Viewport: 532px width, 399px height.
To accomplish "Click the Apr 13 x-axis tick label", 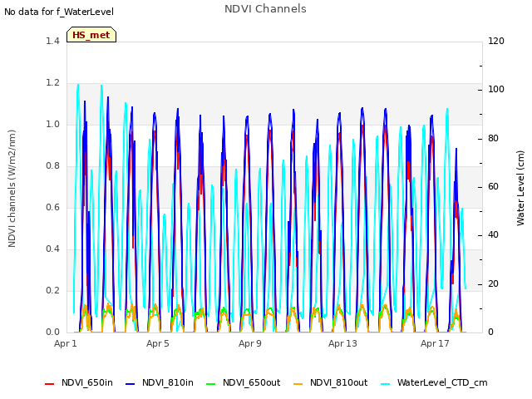I will click(x=342, y=343).
